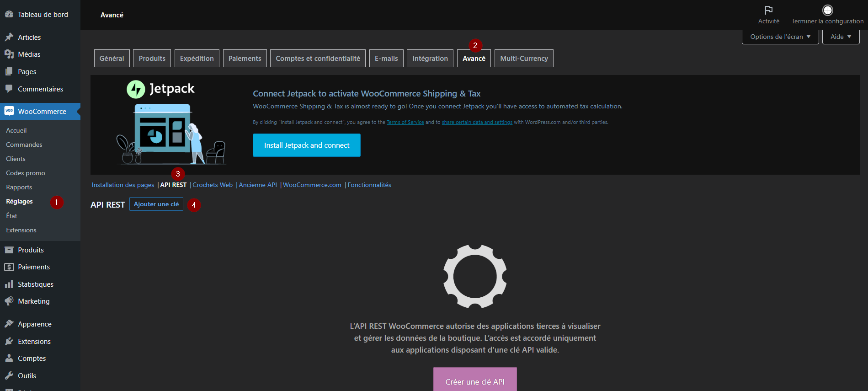Open the État submenu item
Image resolution: width=868 pixels, height=391 pixels.
click(x=12, y=216)
